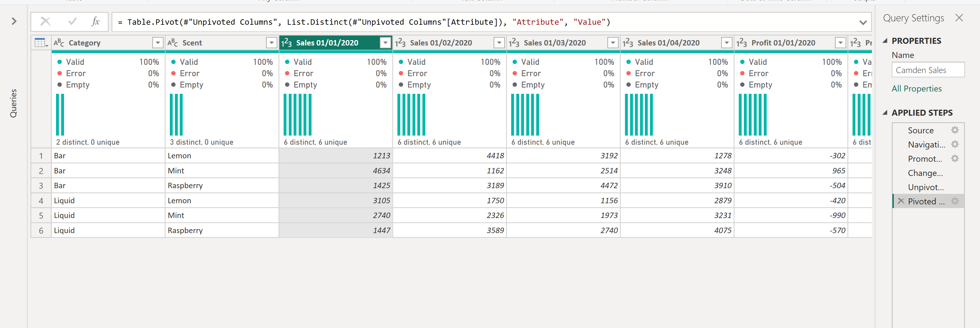Change Profit 01/01/2020 data type icon
The height and width of the screenshot is (328, 980).
click(741, 43)
